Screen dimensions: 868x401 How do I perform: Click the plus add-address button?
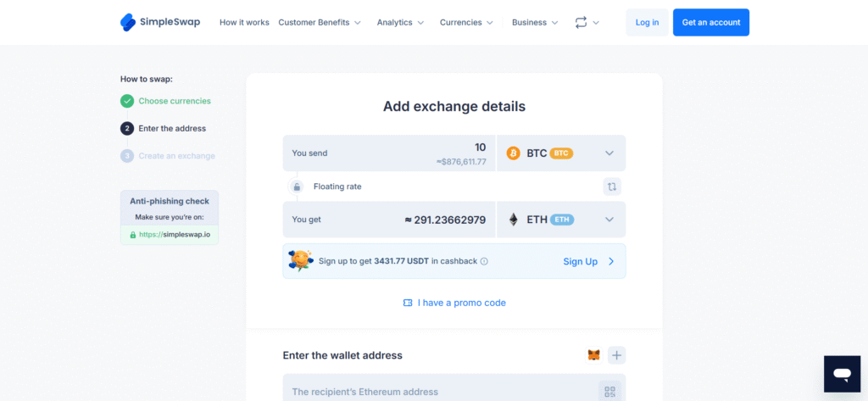coord(617,355)
